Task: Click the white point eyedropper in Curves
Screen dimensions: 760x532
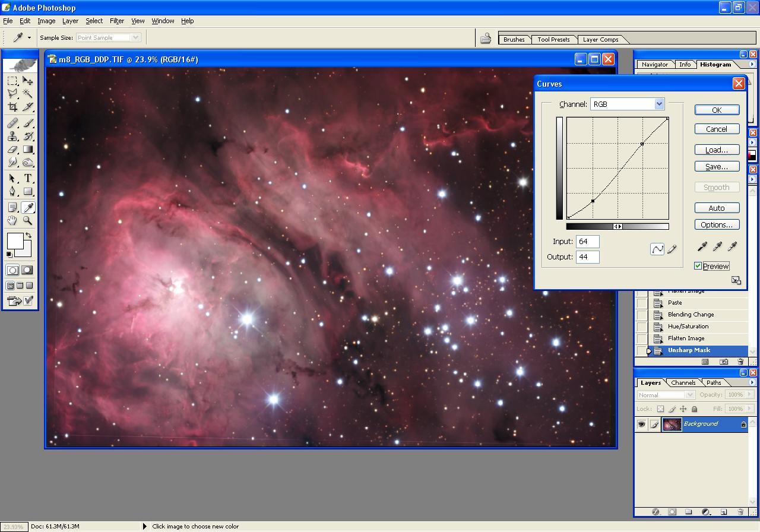Action: 732,246
